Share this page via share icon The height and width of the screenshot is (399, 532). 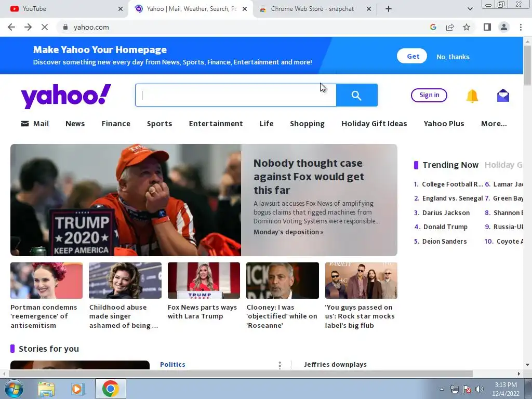pos(450,27)
